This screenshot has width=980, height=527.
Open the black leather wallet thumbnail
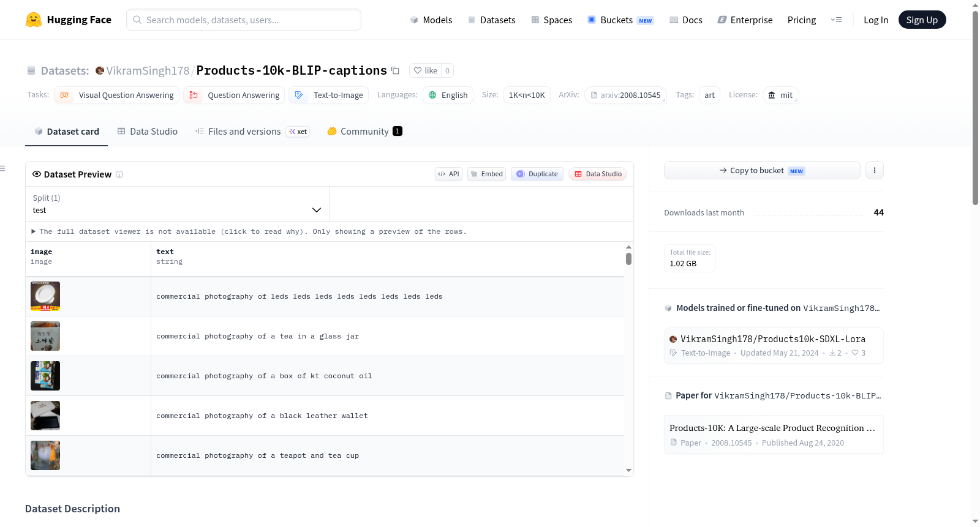pos(45,416)
